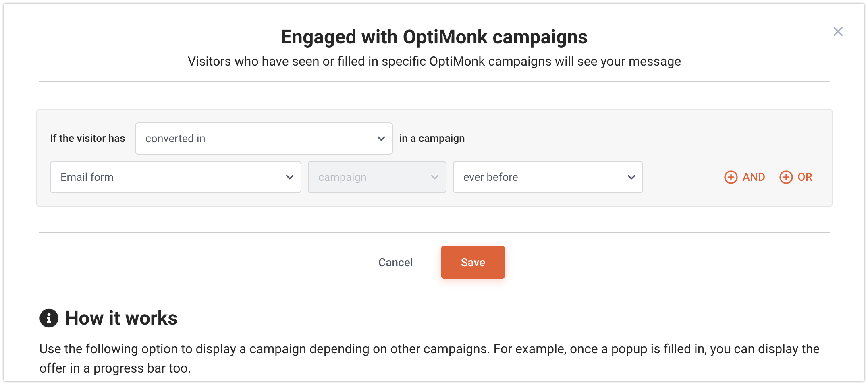This screenshot has height=385, width=868.
Task: Add an AND condition
Action: pyautogui.click(x=744, y=177)
